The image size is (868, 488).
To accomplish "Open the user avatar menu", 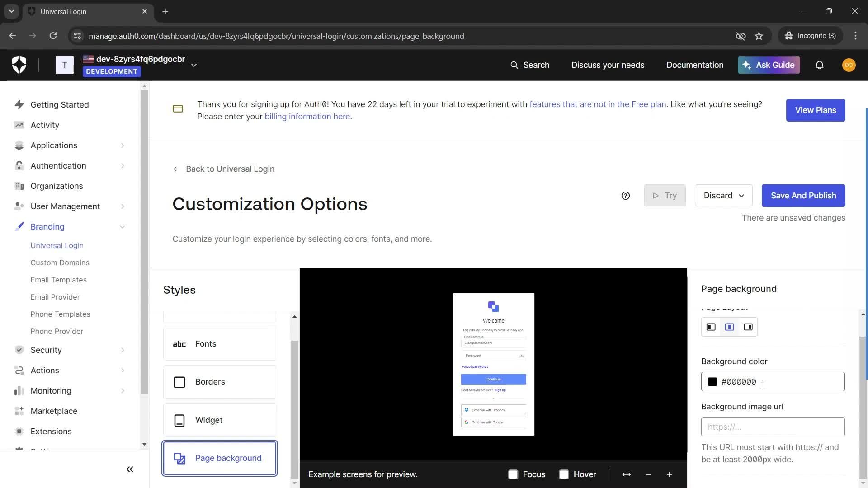I will [849, 65].
